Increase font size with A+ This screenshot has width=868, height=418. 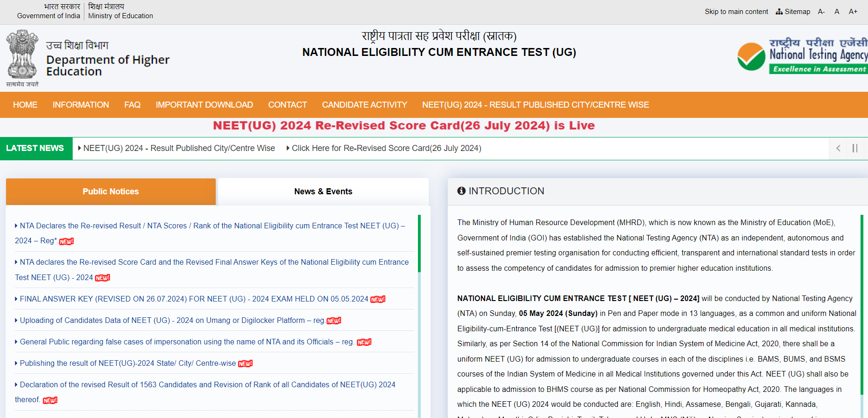pyautogui.click(x=853, y=12)
